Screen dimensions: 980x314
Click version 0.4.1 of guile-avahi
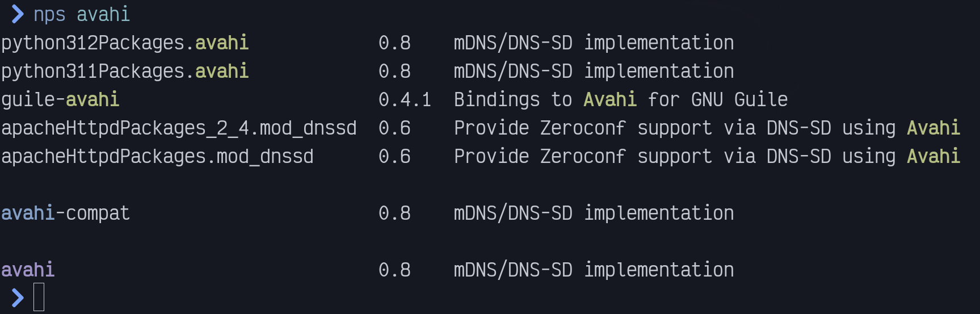pos(405,100)
